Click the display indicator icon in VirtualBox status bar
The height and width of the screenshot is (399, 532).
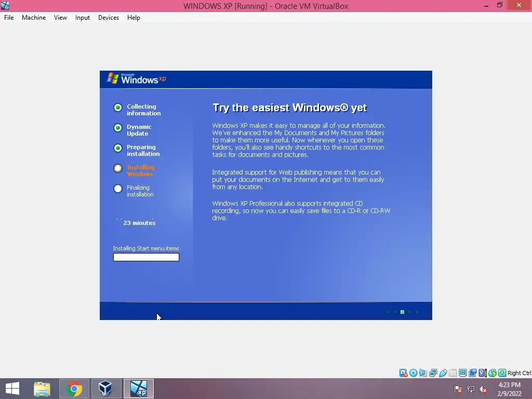tap(462, 373)
